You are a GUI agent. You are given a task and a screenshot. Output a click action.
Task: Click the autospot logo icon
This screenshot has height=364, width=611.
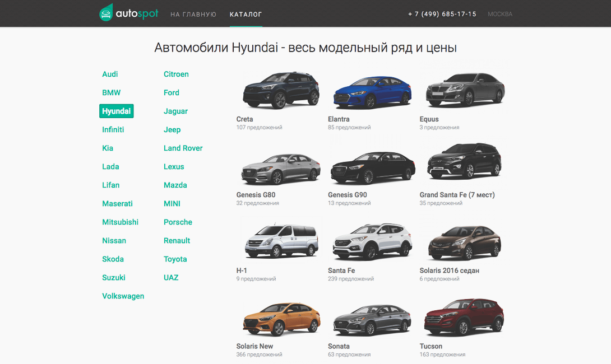pos(106,12)
